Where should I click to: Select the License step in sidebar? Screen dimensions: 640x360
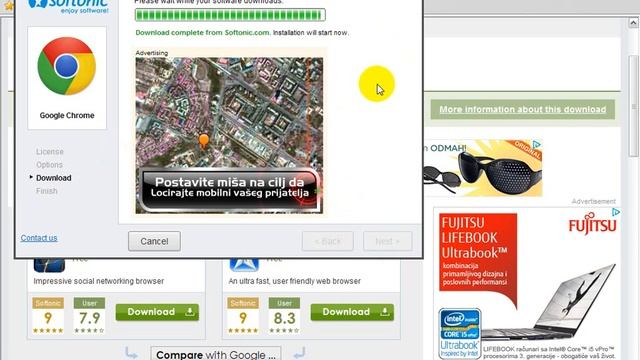[x=50, y=152]
